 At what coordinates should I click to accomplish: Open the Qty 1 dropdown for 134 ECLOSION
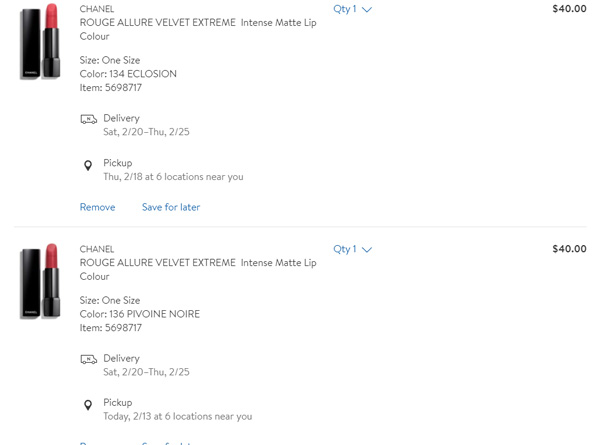352,9
